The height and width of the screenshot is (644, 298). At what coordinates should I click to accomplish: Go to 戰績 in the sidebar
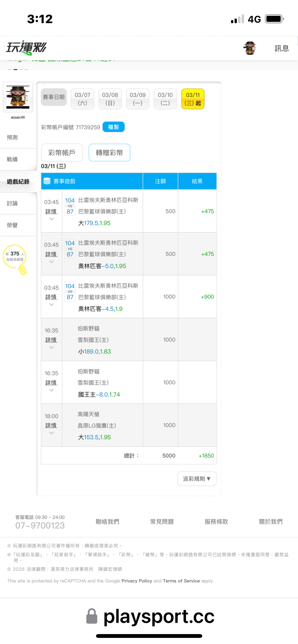click(x=12, y=159)
